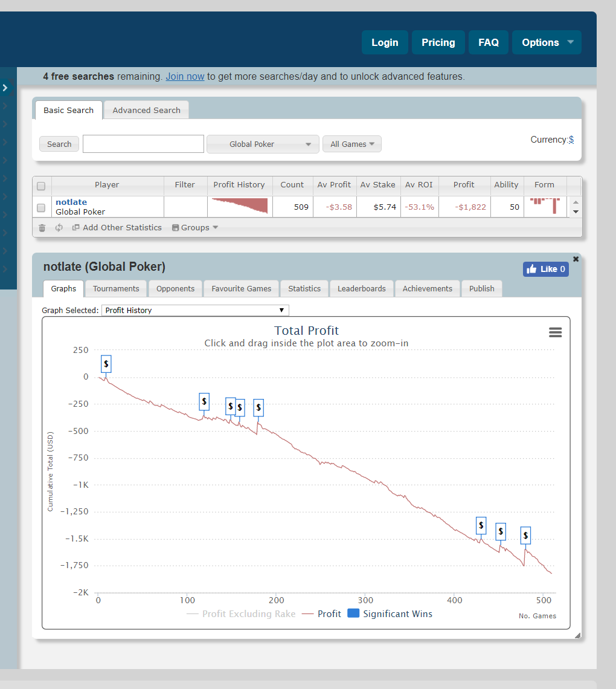The height and width of the screenshot is (689, 616).
Task: Toggle the select-all checkbox in table header
Action: [41, 186]
